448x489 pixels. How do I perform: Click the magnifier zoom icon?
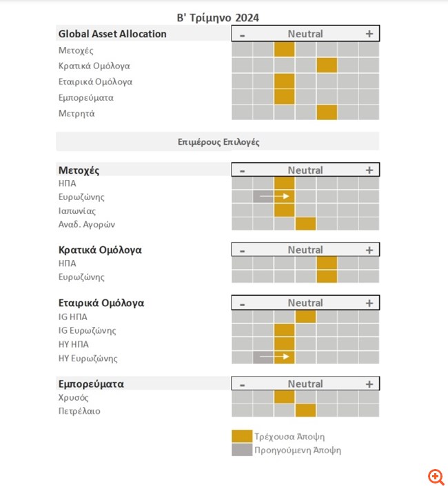[436, 477]
